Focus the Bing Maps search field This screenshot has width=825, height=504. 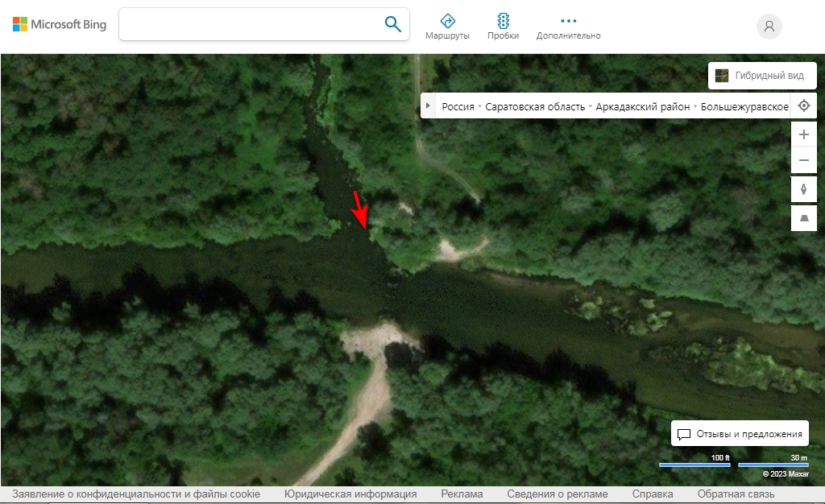[250, 24]
